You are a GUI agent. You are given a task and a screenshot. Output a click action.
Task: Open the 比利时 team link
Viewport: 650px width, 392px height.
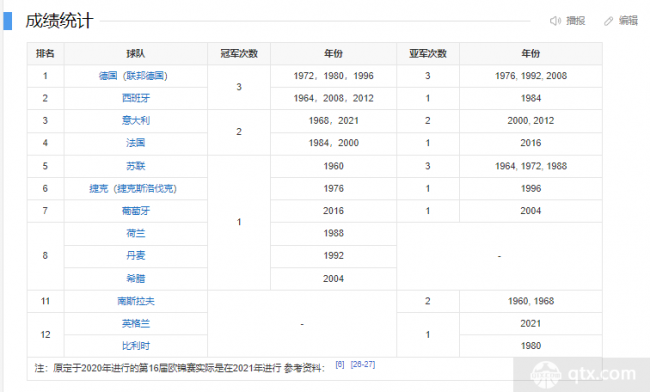pos(136,346)
